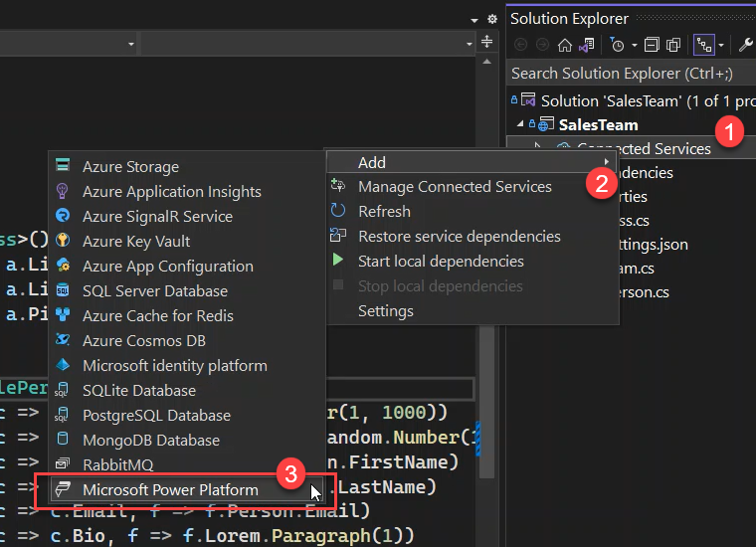The width and height of the screenshot is (756, 547).
Task: Open the left editor navigation dropdown
Action: (131, 44)
